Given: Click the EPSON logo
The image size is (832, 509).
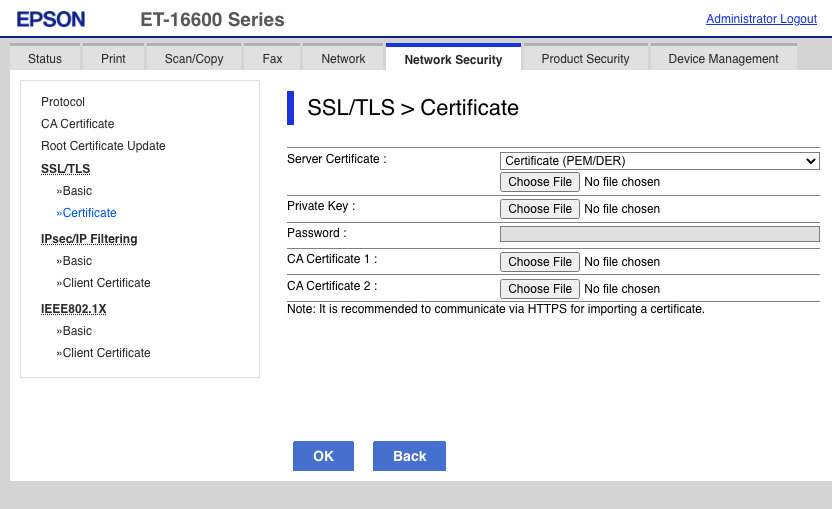Looking at the screenshot, I should tap(51, 20).
